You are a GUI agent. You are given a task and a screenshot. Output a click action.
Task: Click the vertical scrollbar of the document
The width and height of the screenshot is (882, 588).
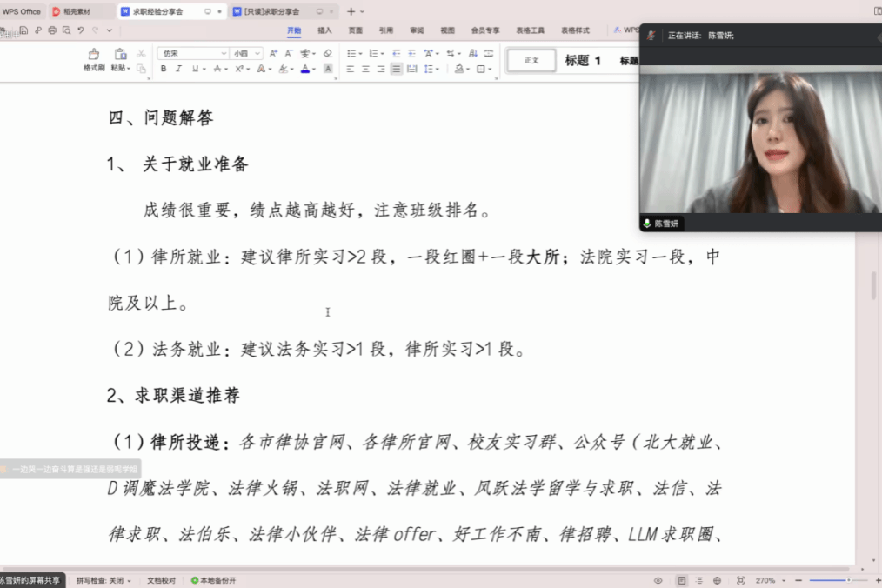click(x=874, y=287)
